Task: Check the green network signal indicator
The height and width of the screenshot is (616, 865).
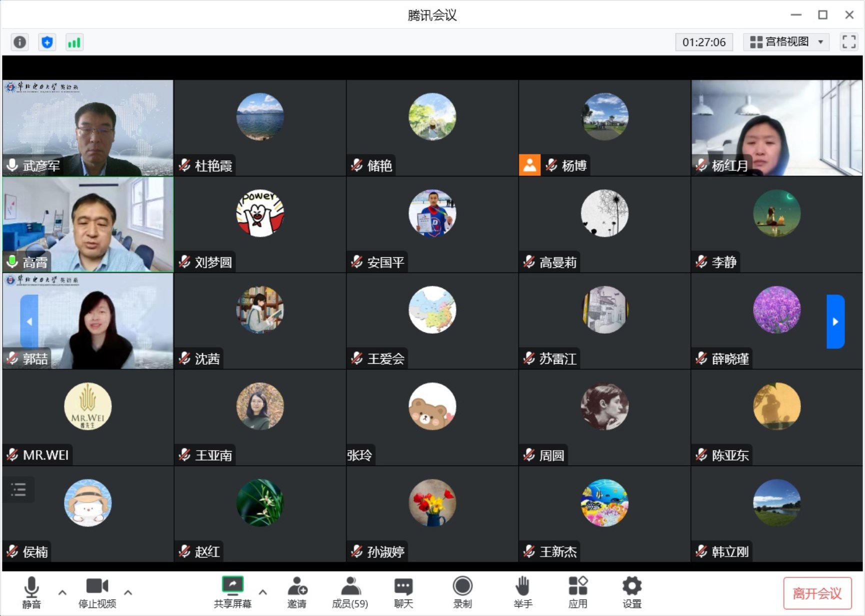Action: (74, 42)
